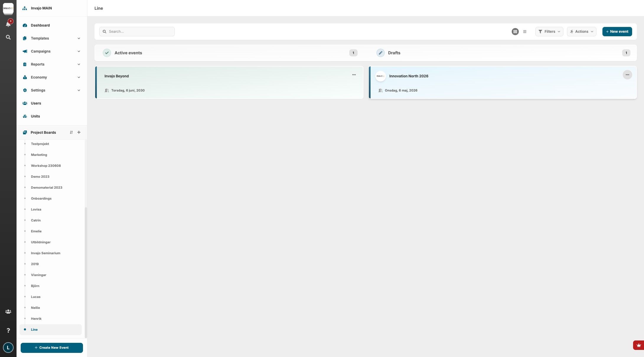Viewport: 644px width, 357px height.
Task: Click Create New Event button
Action: [x=52, y=348]
